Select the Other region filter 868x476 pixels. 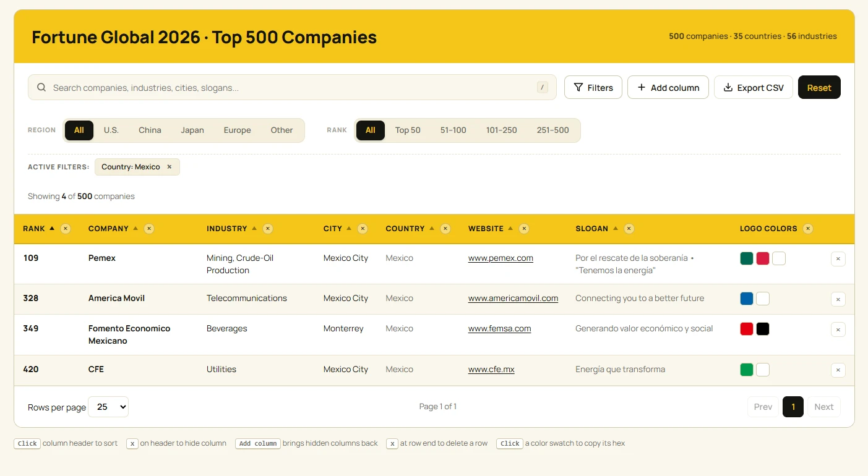[281, 130]
